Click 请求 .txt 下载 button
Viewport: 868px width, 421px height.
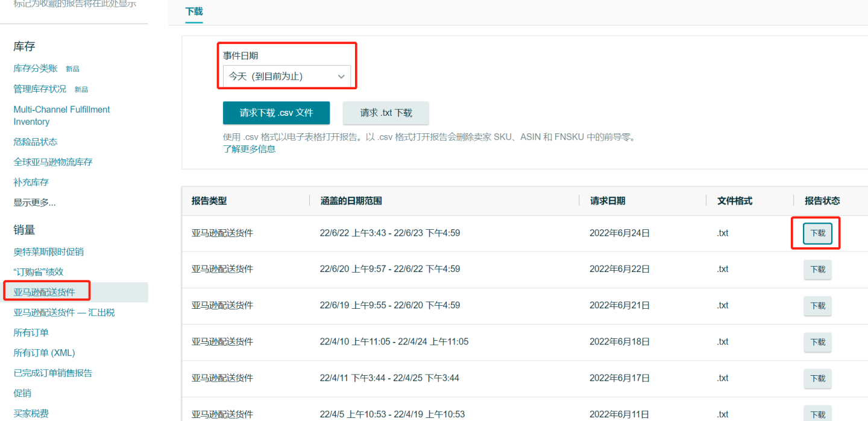(386, 113)
